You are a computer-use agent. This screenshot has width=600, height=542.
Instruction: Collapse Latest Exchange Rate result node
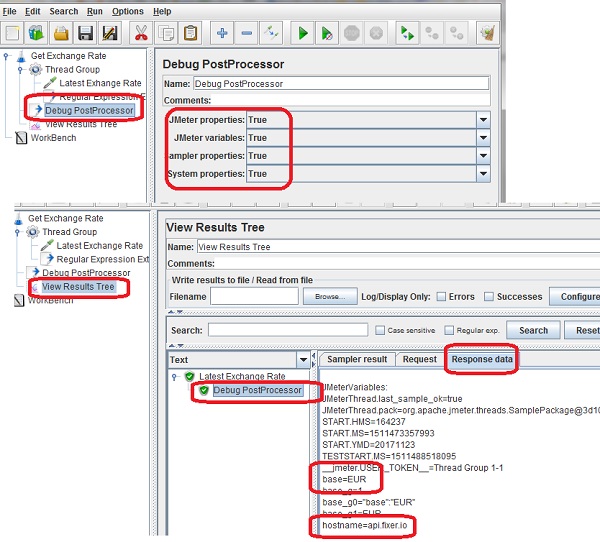point(174,377)
